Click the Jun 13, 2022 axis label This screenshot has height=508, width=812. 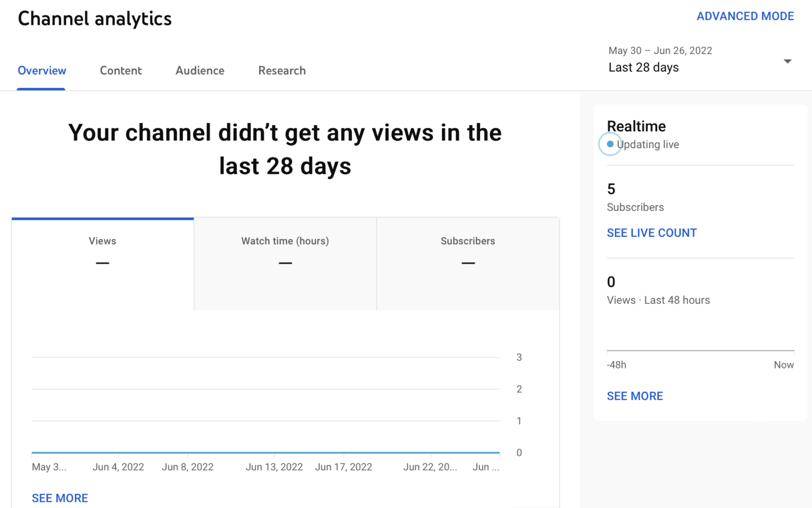pos(274,467)
